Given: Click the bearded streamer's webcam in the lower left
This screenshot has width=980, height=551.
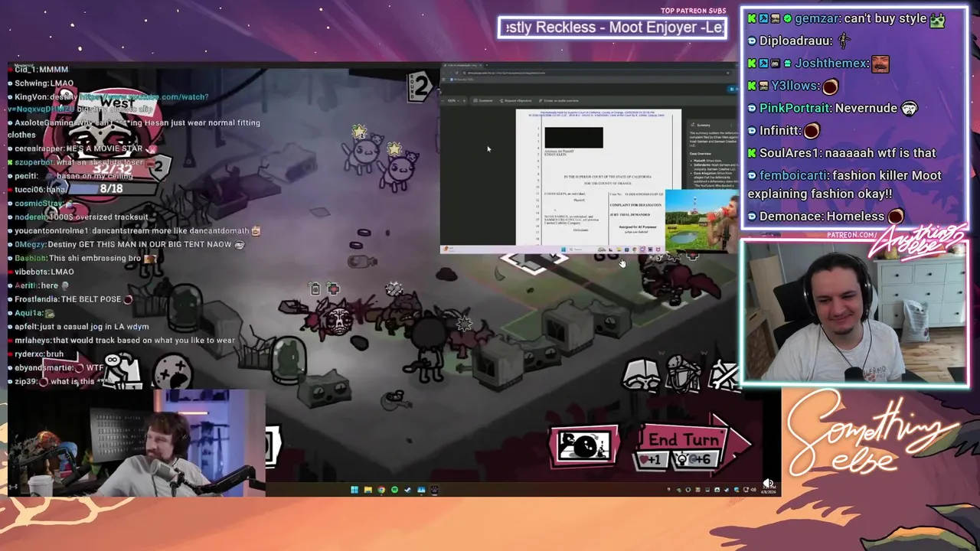Looking at the screenshot, I should [x=137, y=443].
